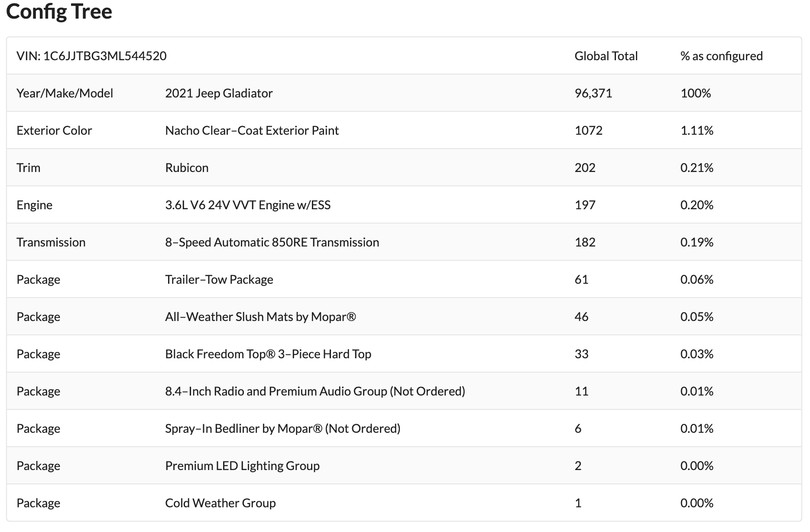Click the Global Total column header
810x532 pixels.
pyautogui.click(x=606, y=56)
